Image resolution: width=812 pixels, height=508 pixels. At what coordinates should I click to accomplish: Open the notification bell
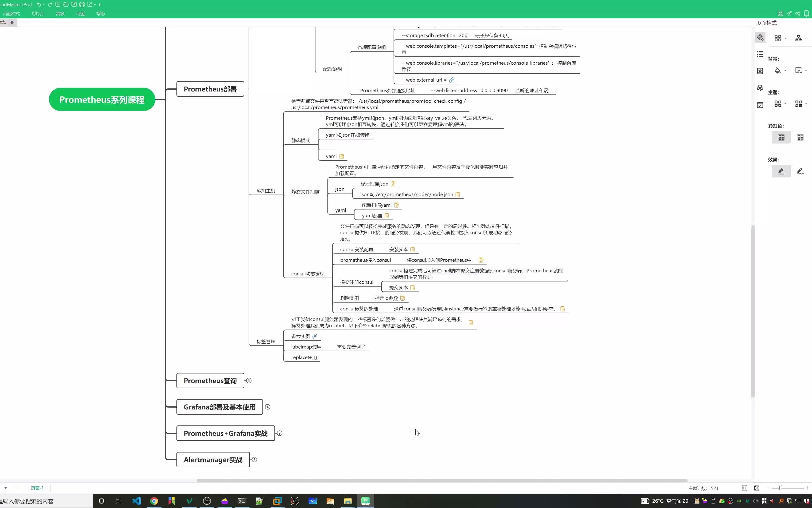point(807,13)
